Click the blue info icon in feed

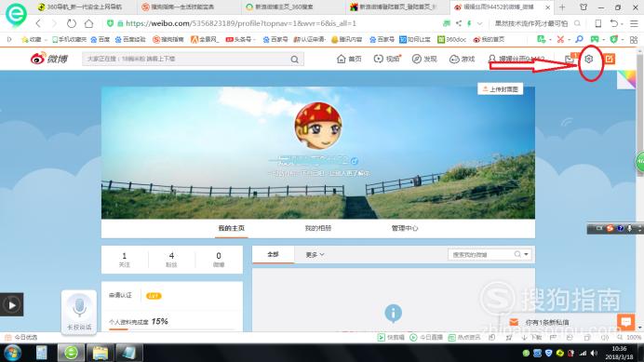(x=393, y=313)
